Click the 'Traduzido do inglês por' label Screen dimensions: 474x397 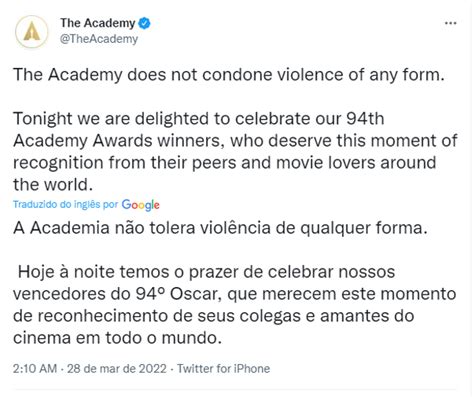click(66, 204)
